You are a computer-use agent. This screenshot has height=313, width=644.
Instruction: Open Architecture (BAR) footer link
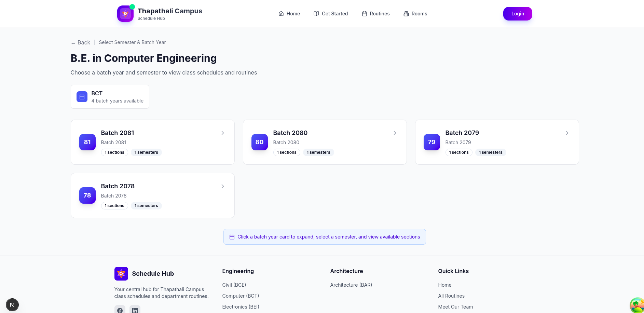(x=351, y=285)
